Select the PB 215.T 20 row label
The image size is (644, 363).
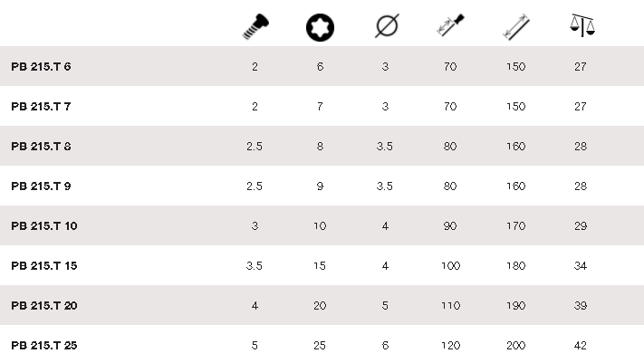[x=44, y=306]
